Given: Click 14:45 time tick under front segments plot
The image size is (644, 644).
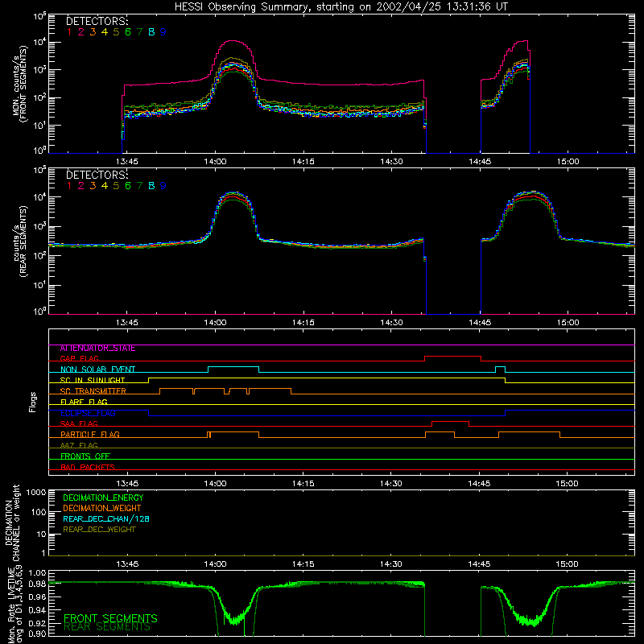Looking at the screenshot, I should pyautogui.click(x=480, y=162).
